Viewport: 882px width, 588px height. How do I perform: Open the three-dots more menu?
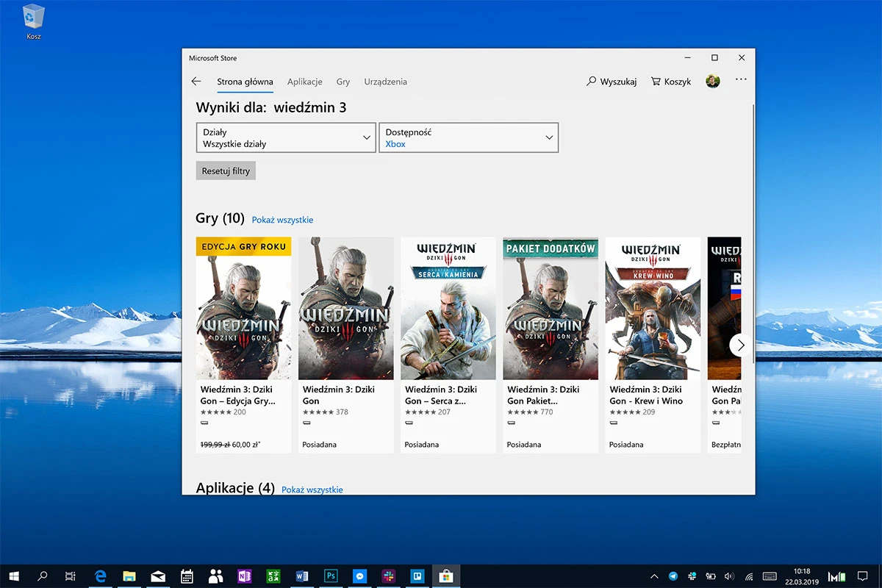click(741, 79)
